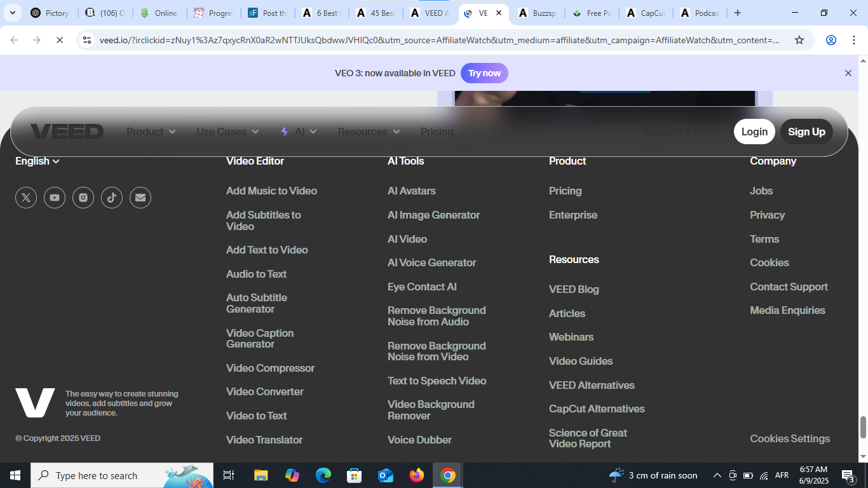
Task: View site information icon in address bar
Action: 87,40
